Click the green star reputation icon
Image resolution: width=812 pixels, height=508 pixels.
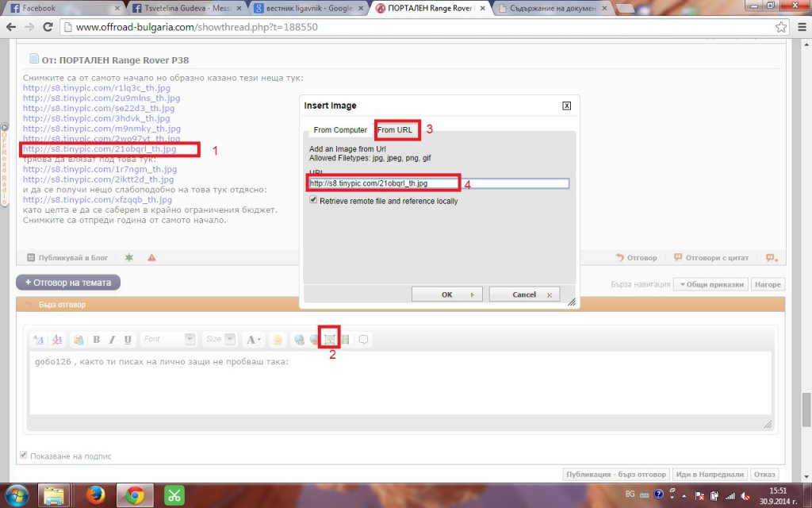click(x=129, y=258)
